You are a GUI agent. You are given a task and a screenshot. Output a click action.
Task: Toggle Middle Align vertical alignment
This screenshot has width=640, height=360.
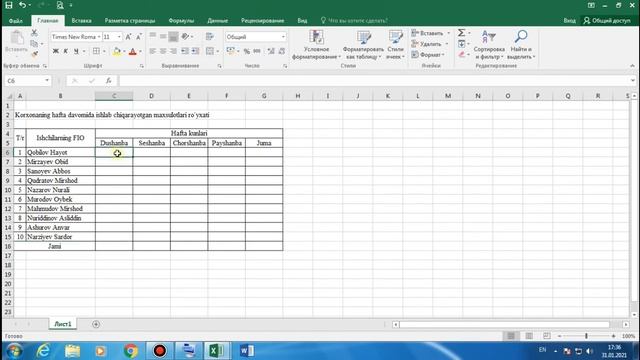tap(163, 37)
